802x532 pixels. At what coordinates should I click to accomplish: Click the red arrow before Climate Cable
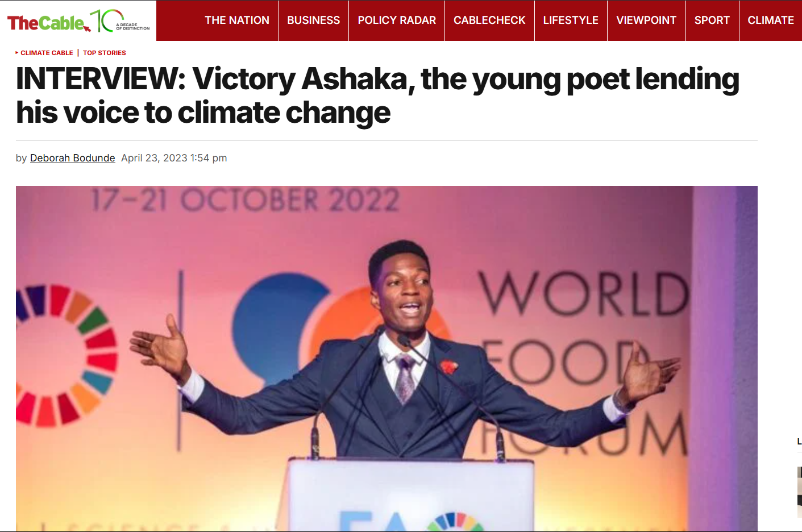pyautogui.click(x=17, y=53)
